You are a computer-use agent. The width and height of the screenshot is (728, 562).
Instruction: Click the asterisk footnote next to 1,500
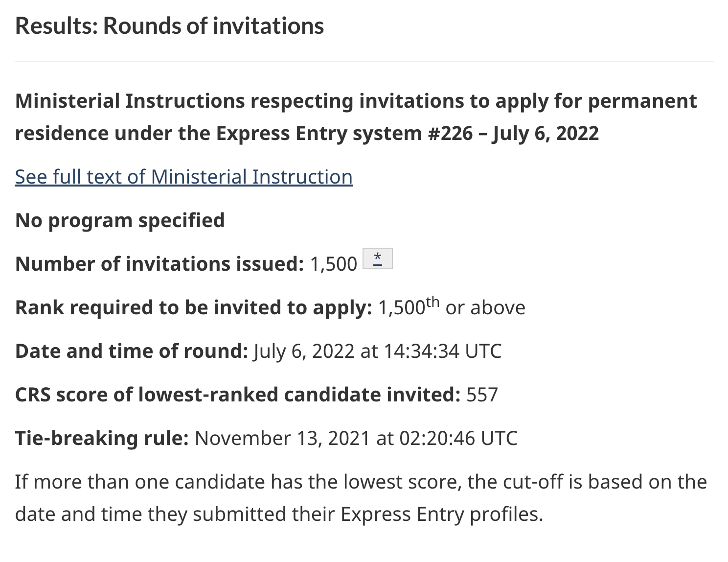pyautogui.click(x=377, y=258)
